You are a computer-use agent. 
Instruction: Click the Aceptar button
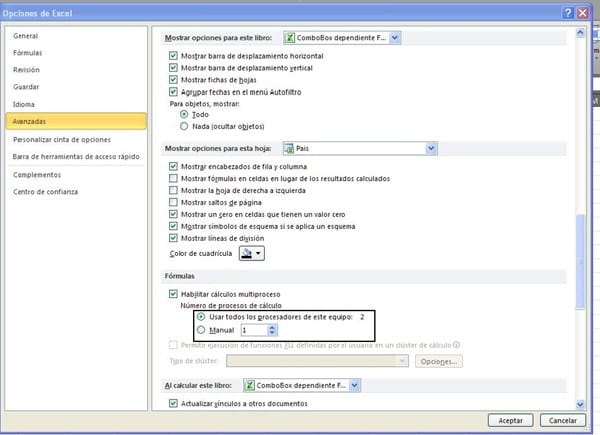pyautogui.click(x=510, y=420)
